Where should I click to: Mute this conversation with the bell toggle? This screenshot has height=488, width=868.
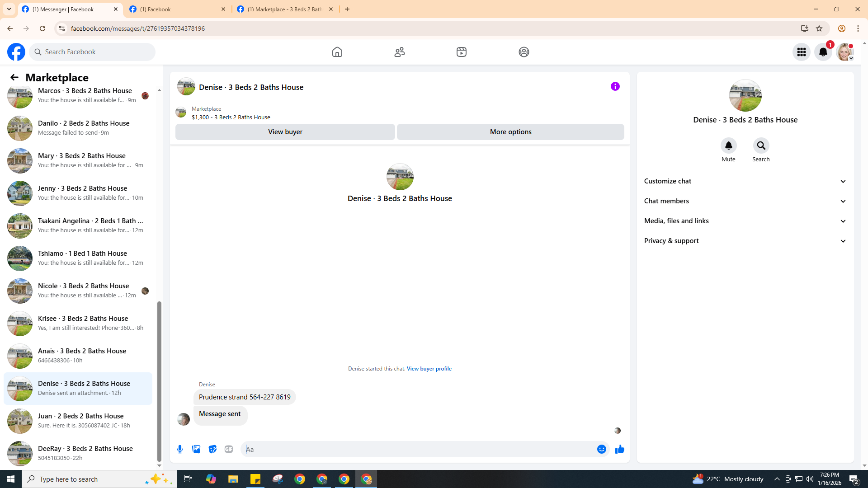coord(728,145)
